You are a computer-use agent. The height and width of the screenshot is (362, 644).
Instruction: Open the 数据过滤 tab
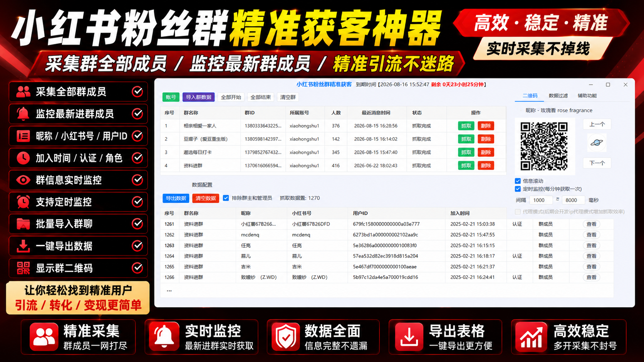pyautogui.click(x=558, y=96)
